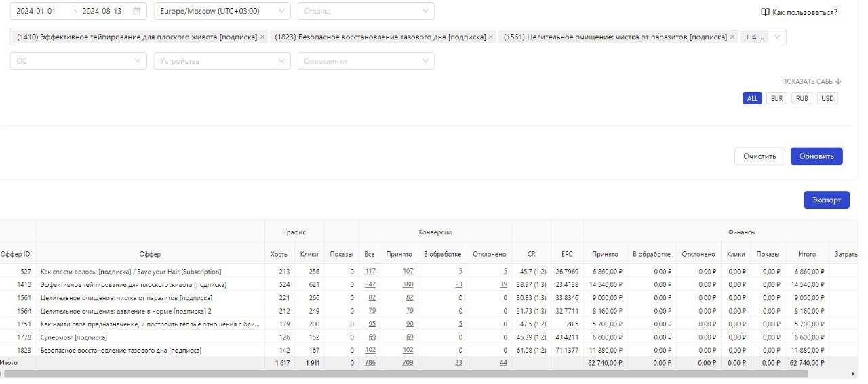Sort by the Оффер ID column header

point(16,254)
